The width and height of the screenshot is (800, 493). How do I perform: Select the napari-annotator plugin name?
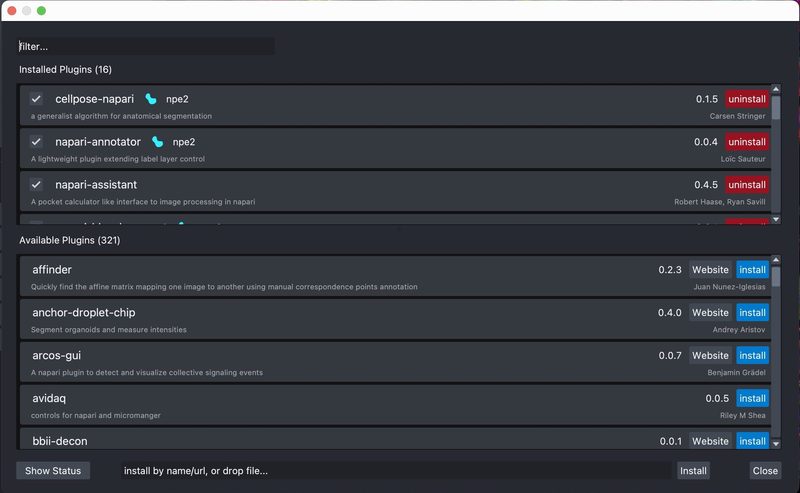pyautogui.click(x=98, y=142)
